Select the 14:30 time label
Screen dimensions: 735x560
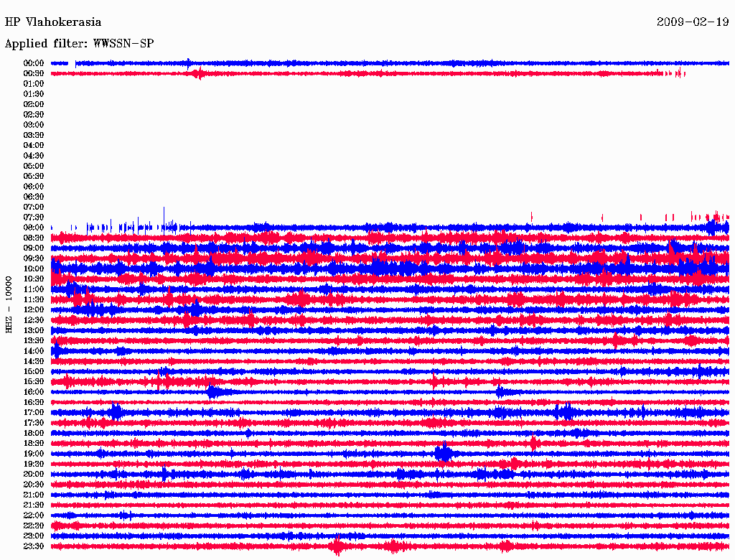pyautogui.click(x=33, y=361)
